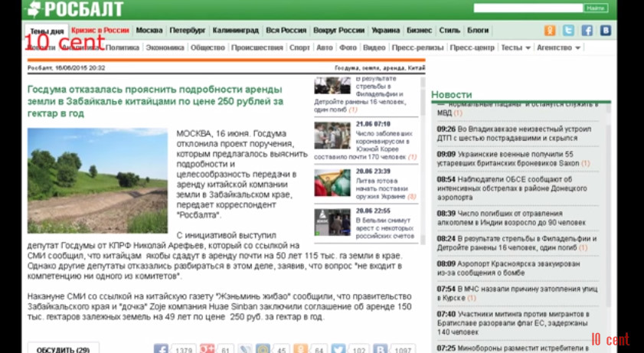Screen dimensions: 644x353
Task: Select Политика in the submenu
Action: tap(123, 47)
